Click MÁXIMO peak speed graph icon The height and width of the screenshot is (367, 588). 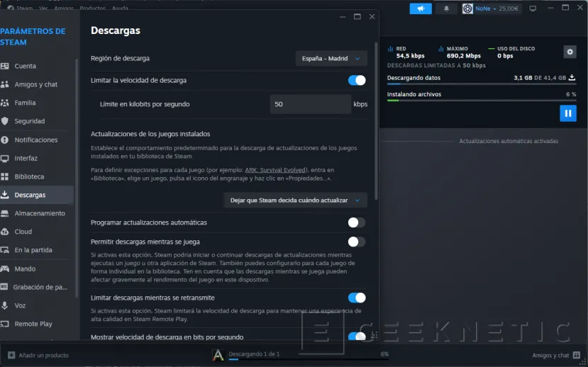pyautogui.click(x=441, y=49)
